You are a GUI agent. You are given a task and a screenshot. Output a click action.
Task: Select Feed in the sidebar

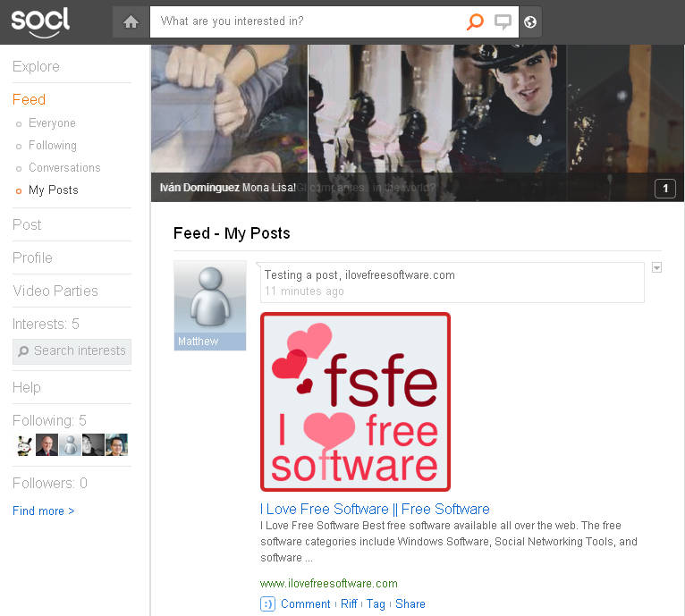pos(29,99)
